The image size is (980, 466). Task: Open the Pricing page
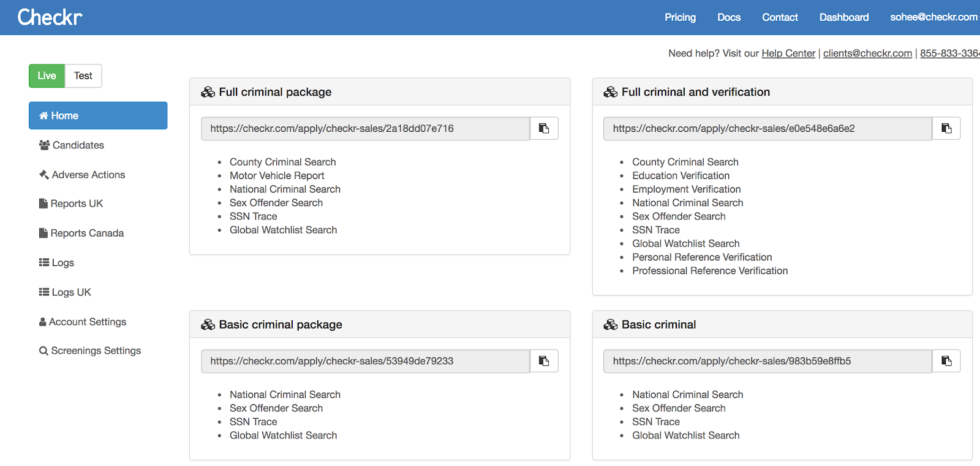(x=680, y=17)
